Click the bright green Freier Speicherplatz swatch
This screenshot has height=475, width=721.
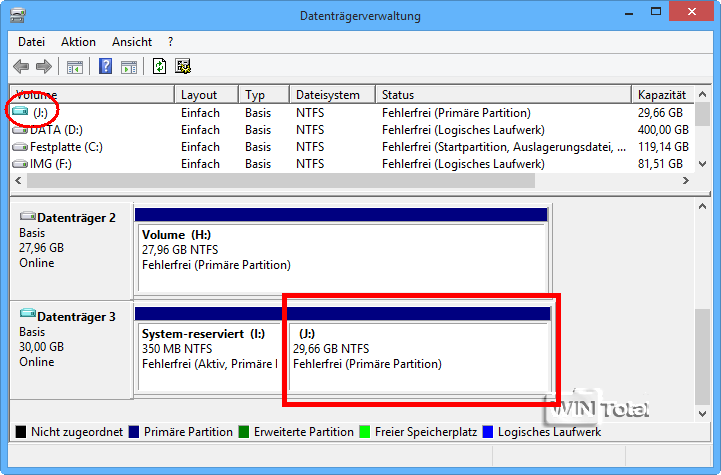coord(365,432)
